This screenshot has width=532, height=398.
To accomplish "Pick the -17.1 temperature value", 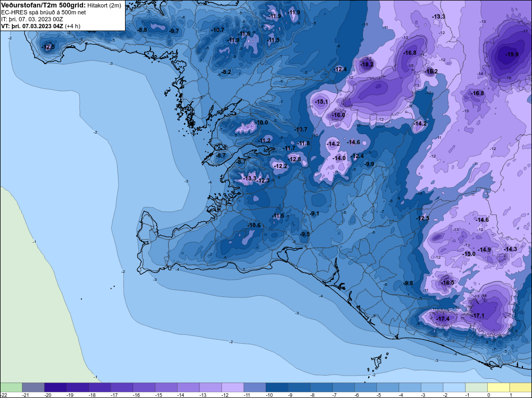I will (478, 316).
